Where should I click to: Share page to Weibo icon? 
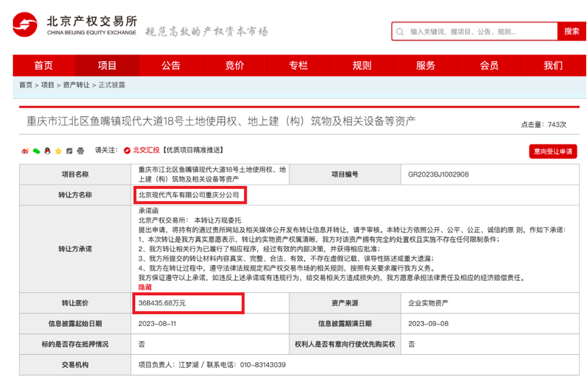point(25,151)
